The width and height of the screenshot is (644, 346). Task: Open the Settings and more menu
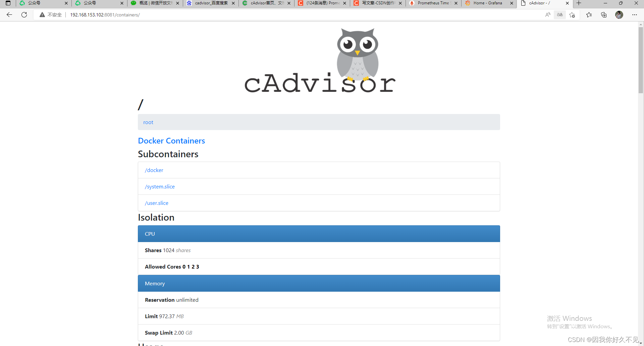coord(635,15)
